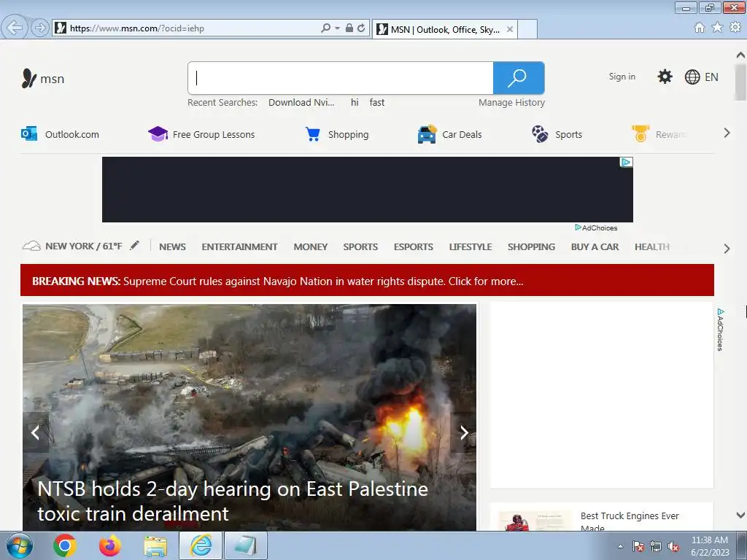This screenshot has width=747, height=560.
Task: Click the blue search magnifier button
Action: (x=519, y=78)
